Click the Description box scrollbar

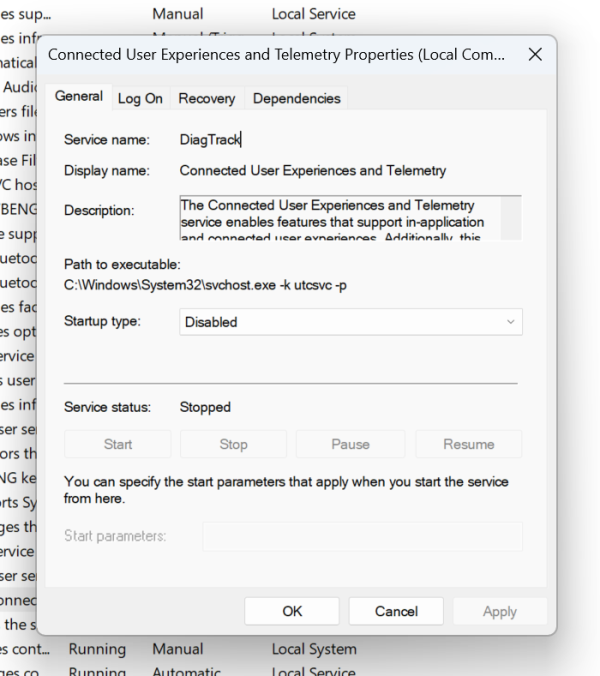click(x=511, y=218)
